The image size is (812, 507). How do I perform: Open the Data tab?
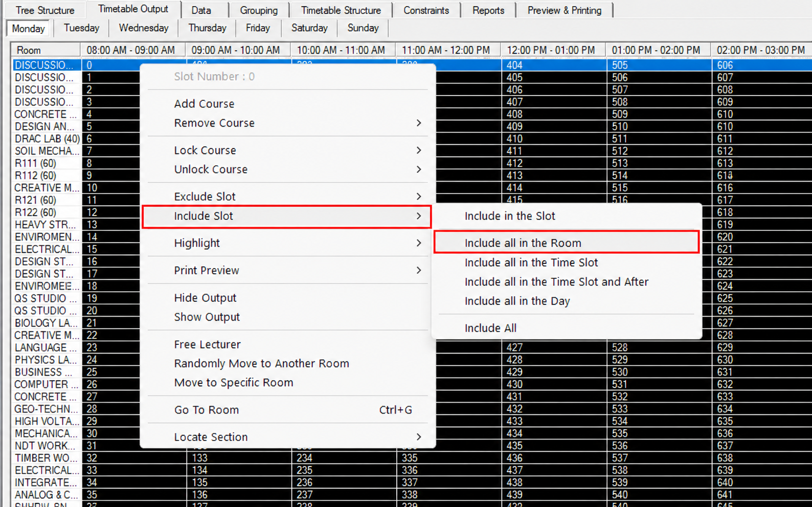[x=201, y=10]
